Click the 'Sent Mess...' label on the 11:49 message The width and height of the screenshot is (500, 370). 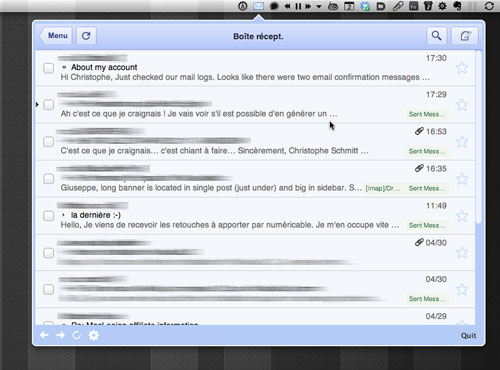tap(427, 225)
